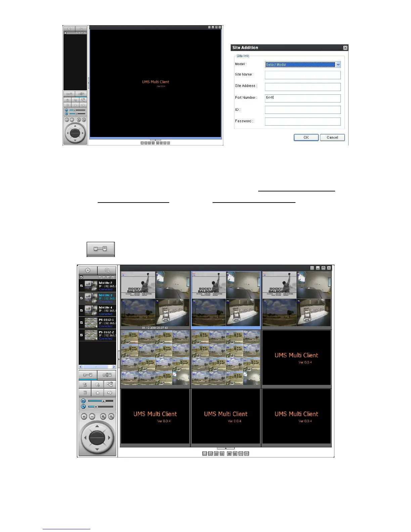Click the h0410e 3 site thumbnail
This screenshot has width=411, height=532.
91,298
